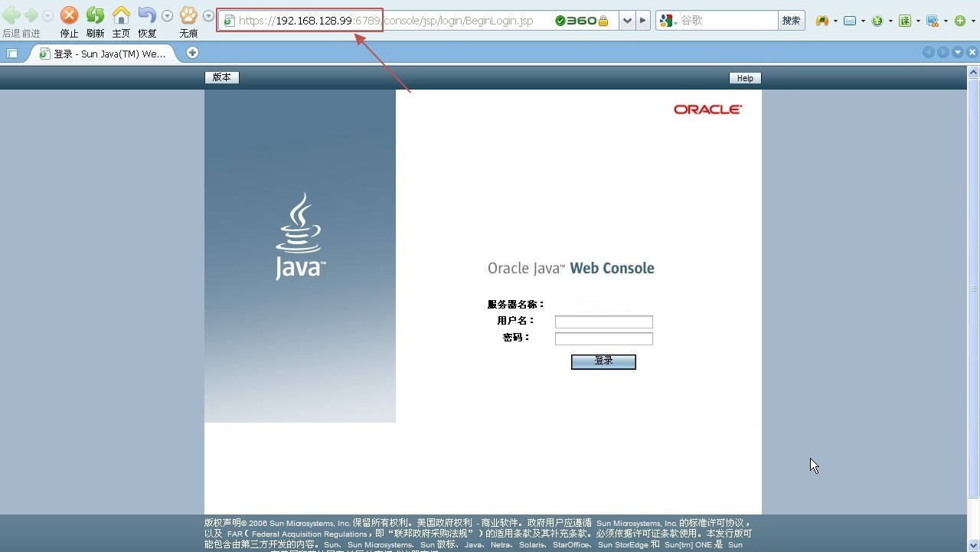Open the mail icon dropdown arrow
Image resolution: width=980 pixels, height=552 pixels.
pyautogui.click(x=863, y=21)
